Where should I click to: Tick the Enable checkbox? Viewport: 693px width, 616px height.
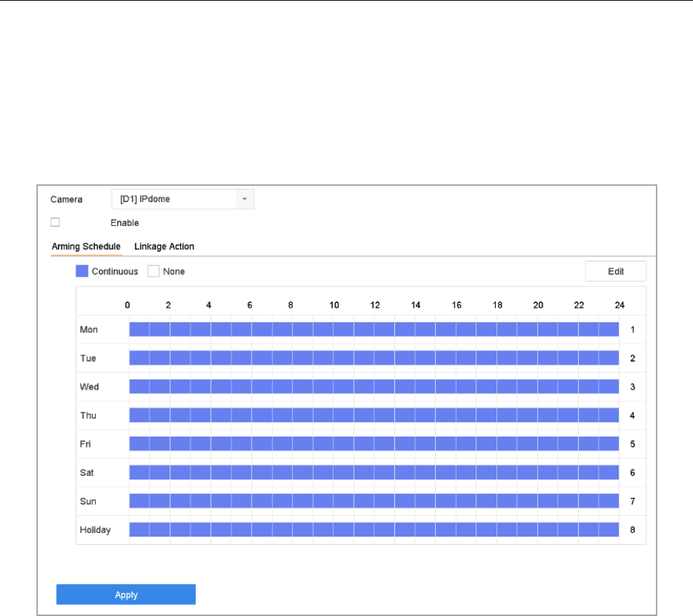click(56, 222)
